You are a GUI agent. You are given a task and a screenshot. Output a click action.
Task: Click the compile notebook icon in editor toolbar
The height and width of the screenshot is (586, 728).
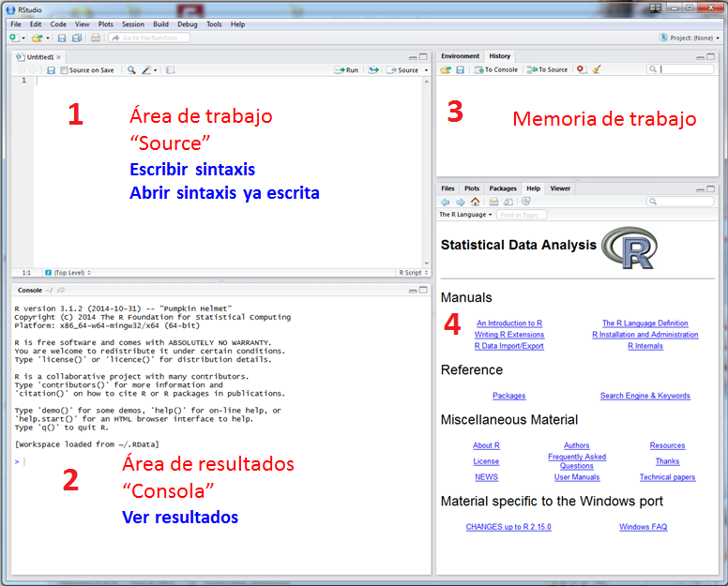[x=170, y=70]
